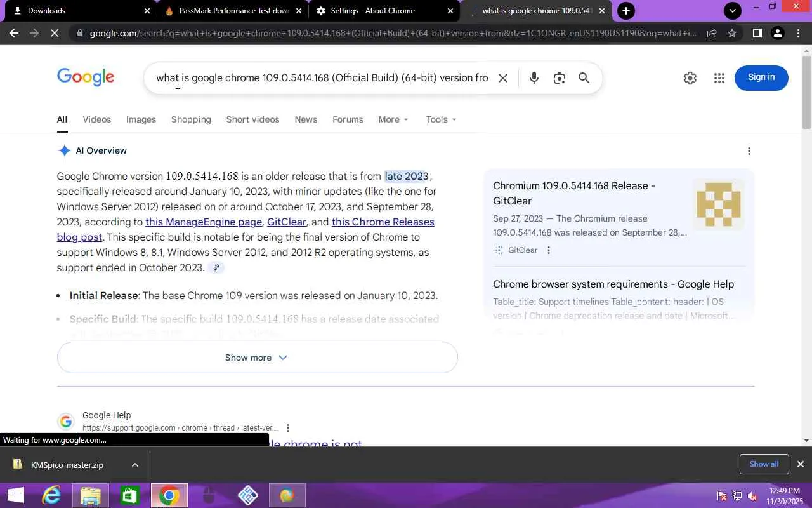Image resolution: width=812 pixels, height=508 pixels.
Task: Open the taskbar clock and date
Action: [784, 496]
